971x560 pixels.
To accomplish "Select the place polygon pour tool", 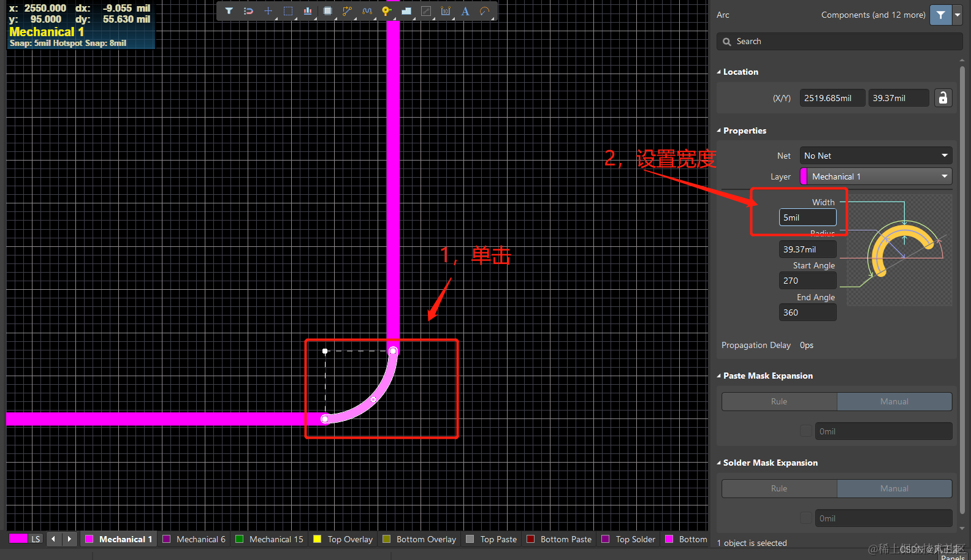I will (406, 11).
